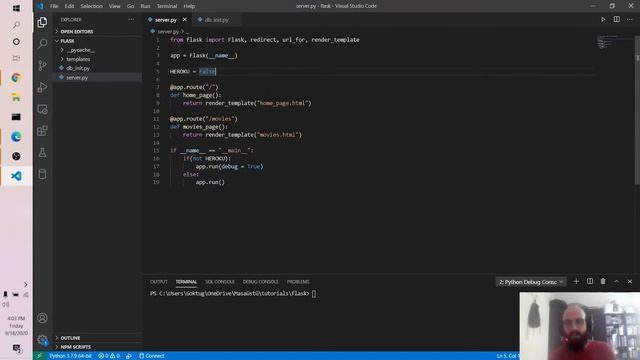Viewport: 640px width, 360px height.
Task: Select the TERMINAL panel tab
Action: tap(186, 282)
